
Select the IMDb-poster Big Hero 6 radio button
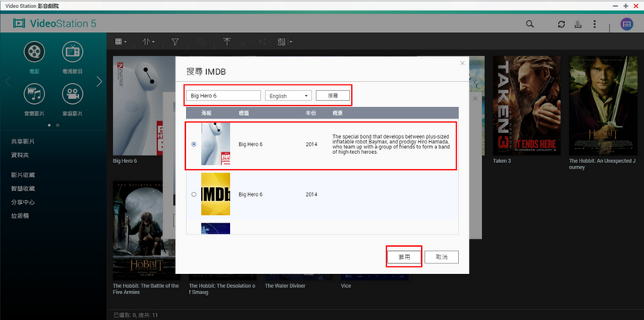tap(194, 194)
